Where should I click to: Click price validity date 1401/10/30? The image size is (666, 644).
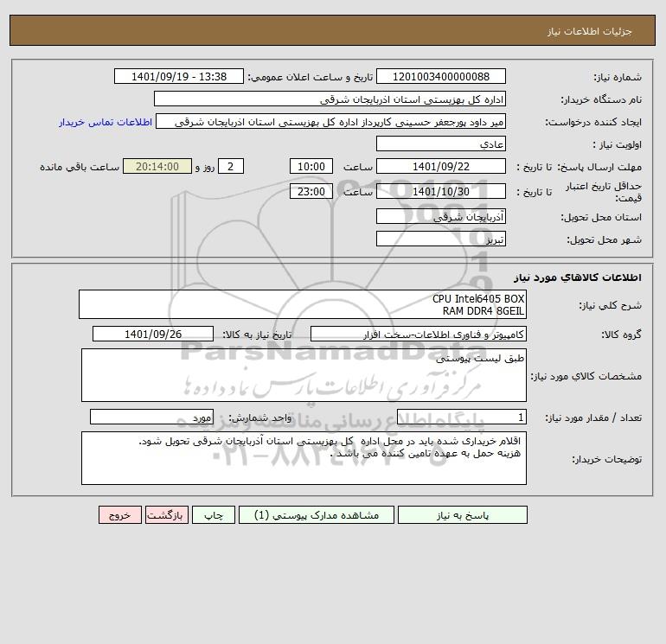[x=441, y=191]
